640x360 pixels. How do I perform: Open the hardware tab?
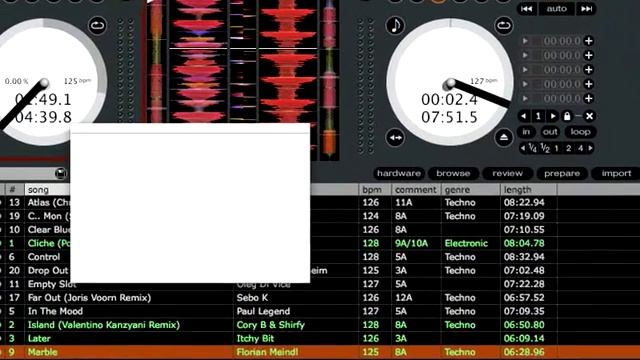pos(399,173)
